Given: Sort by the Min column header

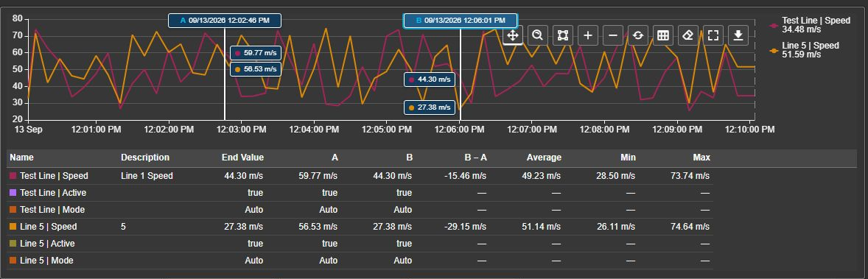Looking at the screenshot, I should pos(628,158).
